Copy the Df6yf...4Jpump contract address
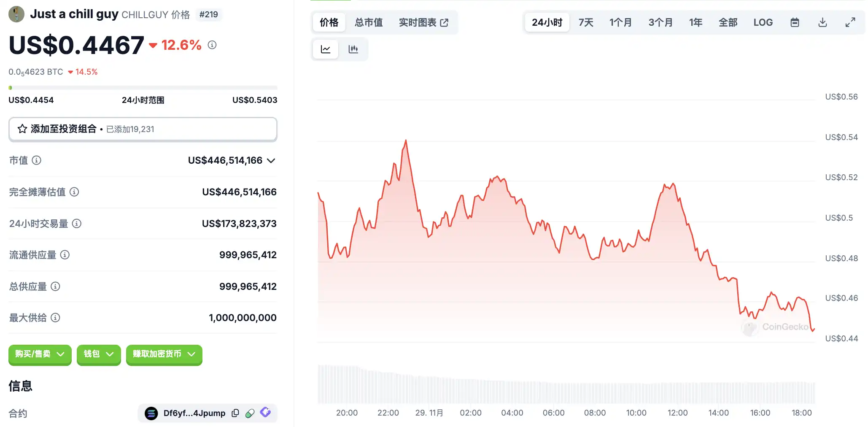Screen dimensions: 868x427 click(x=235, y=413)
